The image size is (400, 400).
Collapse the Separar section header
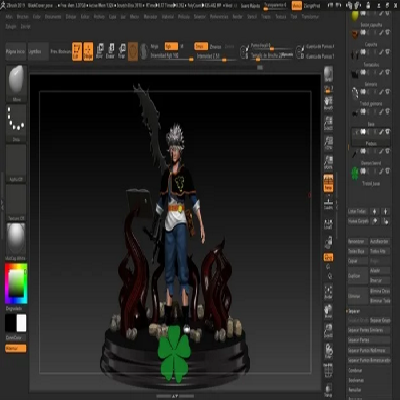[x=354, y=311]
